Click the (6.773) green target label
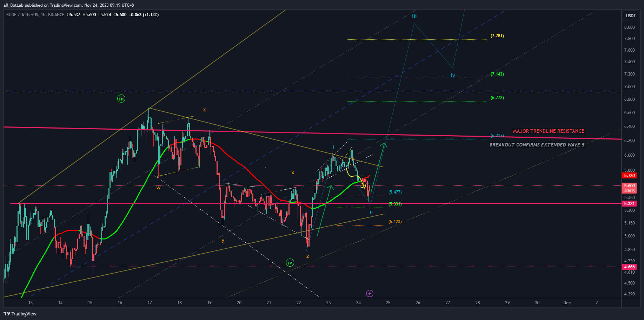 click(497, 98)
